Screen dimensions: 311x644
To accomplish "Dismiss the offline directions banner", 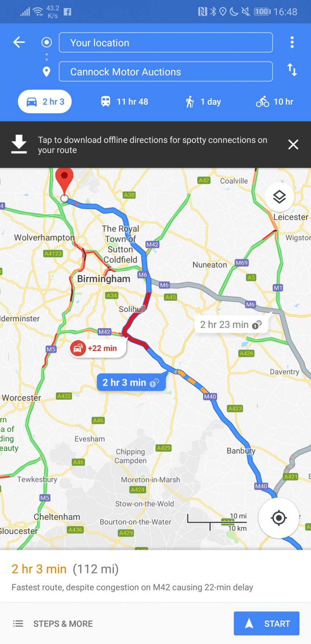I will 293,144.
